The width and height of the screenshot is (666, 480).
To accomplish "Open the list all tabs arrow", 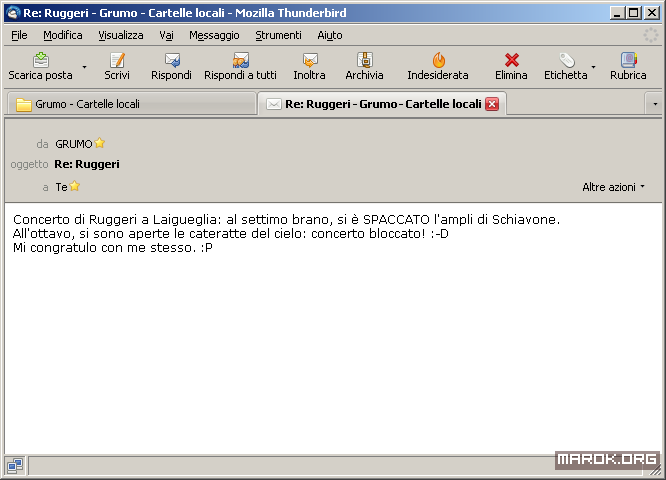I will pyautogui.click(x=655, y=104).
